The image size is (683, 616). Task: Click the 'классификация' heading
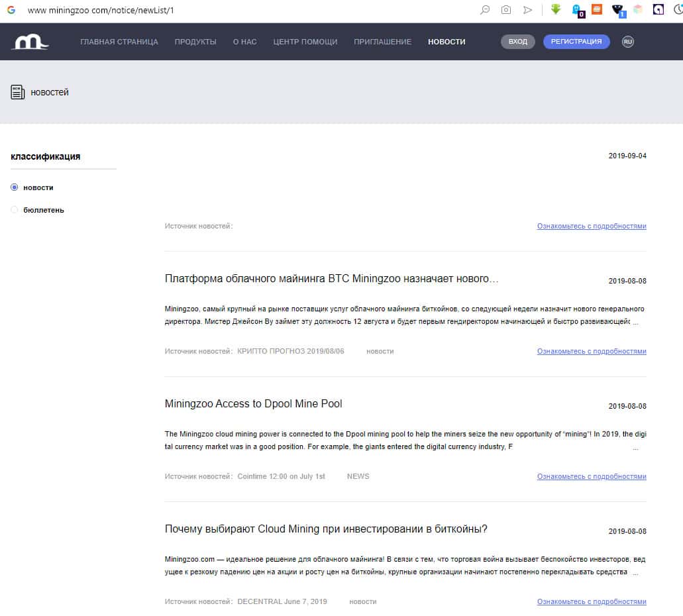point(45,156)
